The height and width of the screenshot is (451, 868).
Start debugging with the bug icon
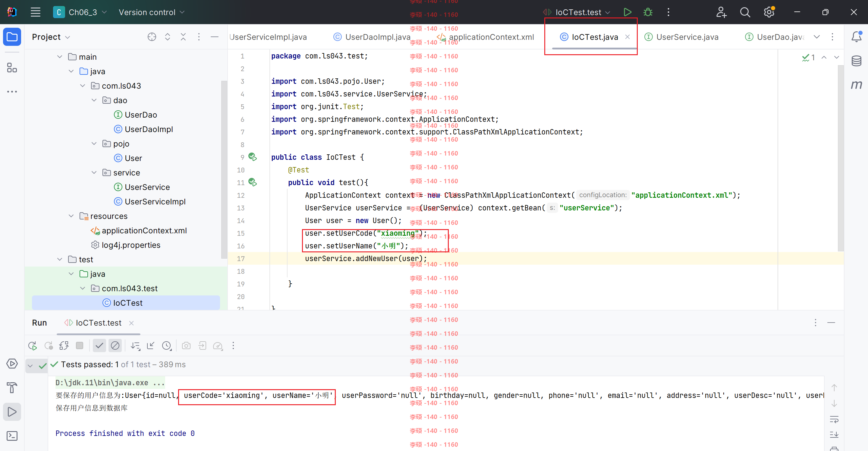(x=648, y=12)
